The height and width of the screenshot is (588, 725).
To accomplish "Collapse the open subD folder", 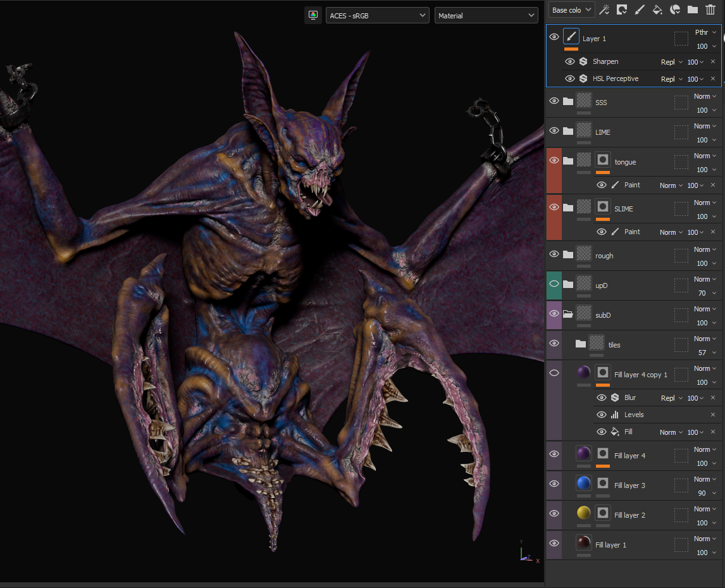I will (567, 314).
